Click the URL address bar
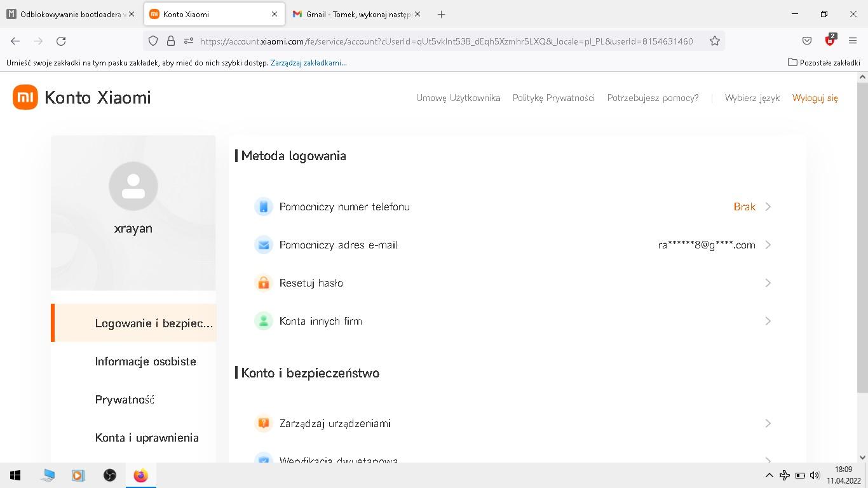 coord(445,41)
